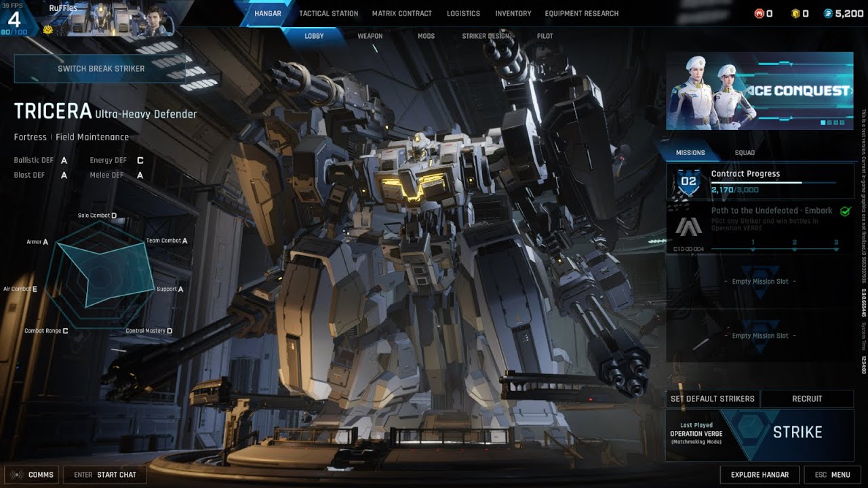Click the Field Maintenance trait label
Screen dimensions: 868x488
tap(92, 137)
